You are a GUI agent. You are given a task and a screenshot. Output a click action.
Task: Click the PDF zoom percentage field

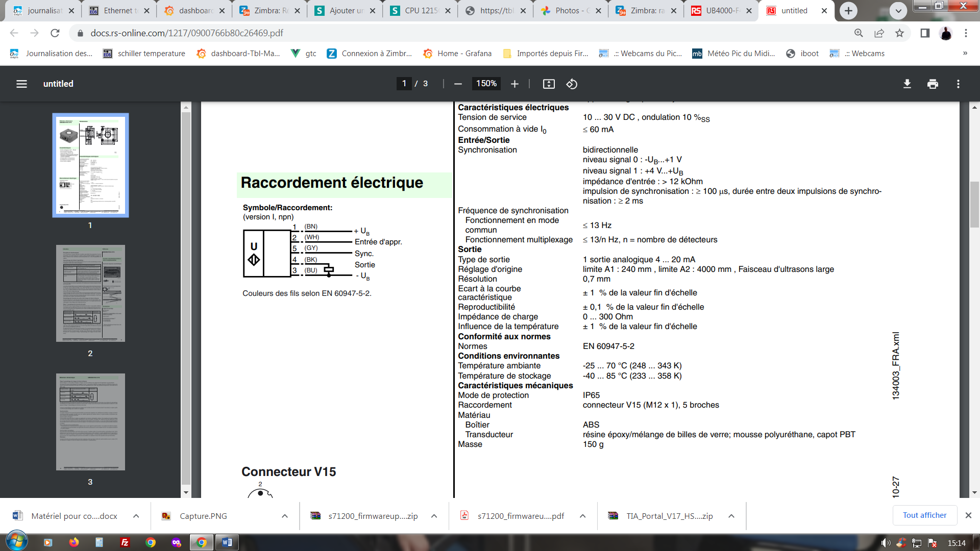click(486, 84)
